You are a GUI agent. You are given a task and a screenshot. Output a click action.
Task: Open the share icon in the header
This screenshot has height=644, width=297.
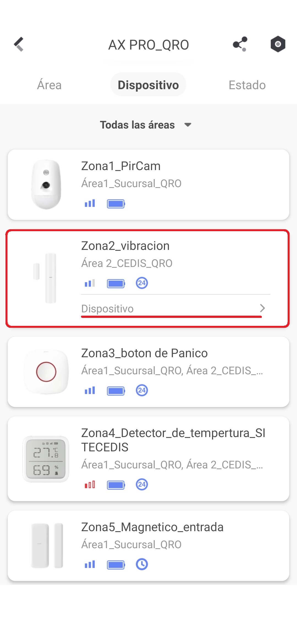point(240,44)
